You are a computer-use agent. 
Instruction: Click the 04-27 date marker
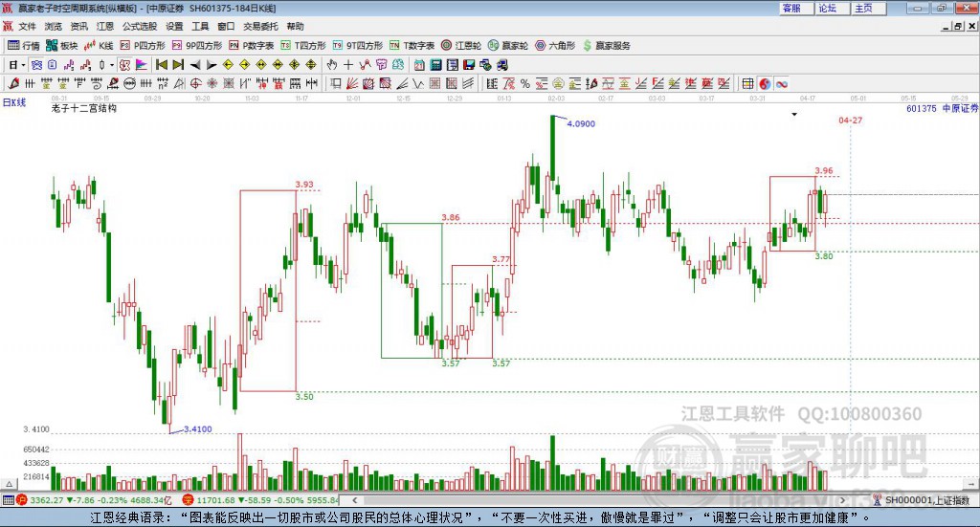[x=850, y=120]
